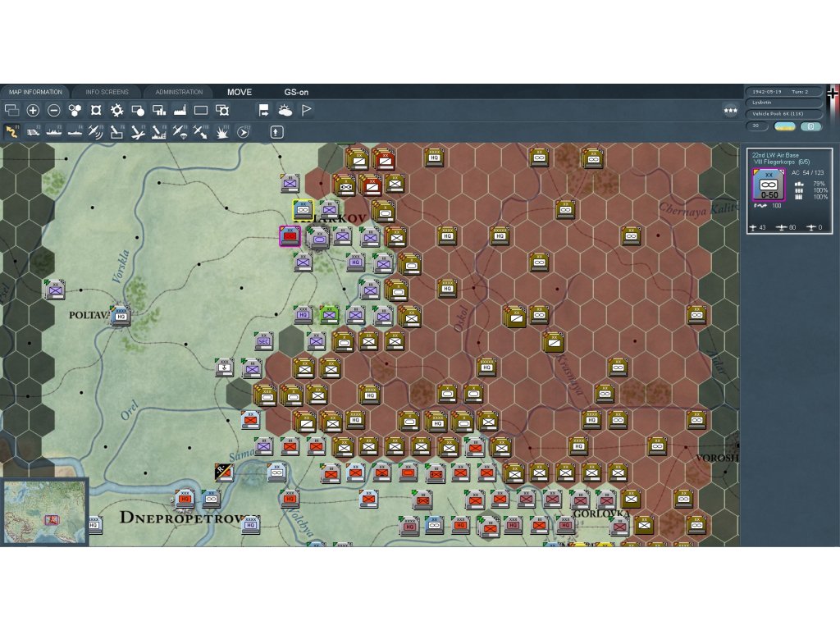Click the F12 end turn arrow icon
Viewport: 840px width, 630px height.
(x=243, y=131)
